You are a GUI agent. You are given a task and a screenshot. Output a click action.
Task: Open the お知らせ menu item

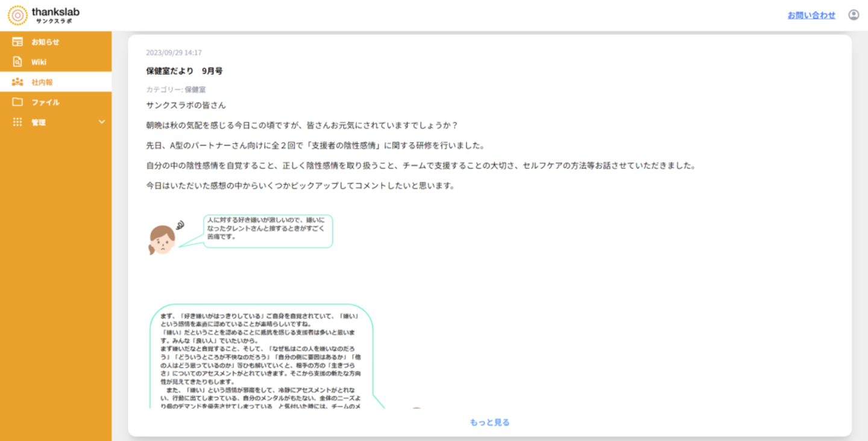[x=55, y=42]
